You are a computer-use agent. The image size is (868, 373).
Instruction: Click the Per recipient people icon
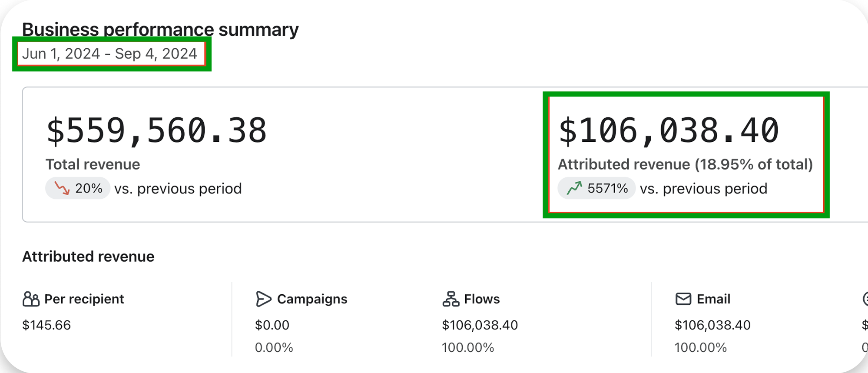point(31,299)
